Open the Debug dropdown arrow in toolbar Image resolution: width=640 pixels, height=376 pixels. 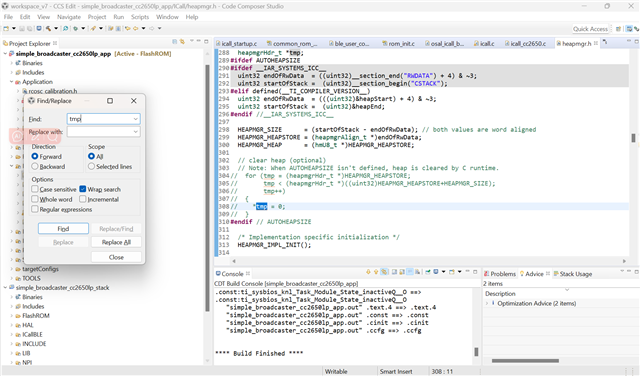coord(83,28)
